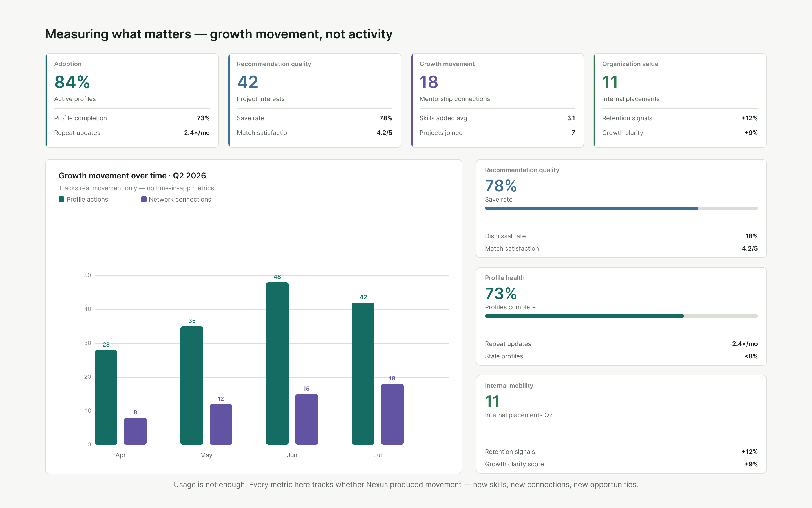Click the Growth movement card heading
The image size is (812, 508).
click(x=447, y=64)
